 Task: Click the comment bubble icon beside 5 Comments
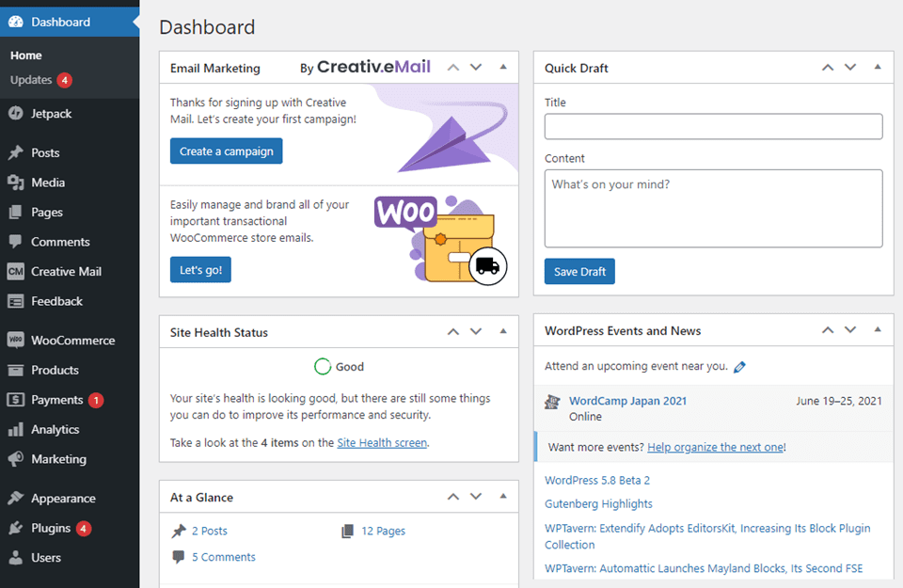pos(179,557)
